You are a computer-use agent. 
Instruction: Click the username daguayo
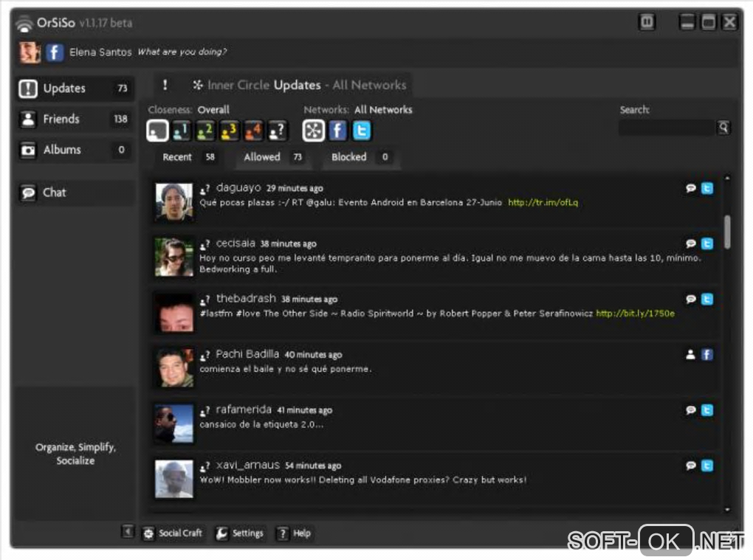coord(238,187)
